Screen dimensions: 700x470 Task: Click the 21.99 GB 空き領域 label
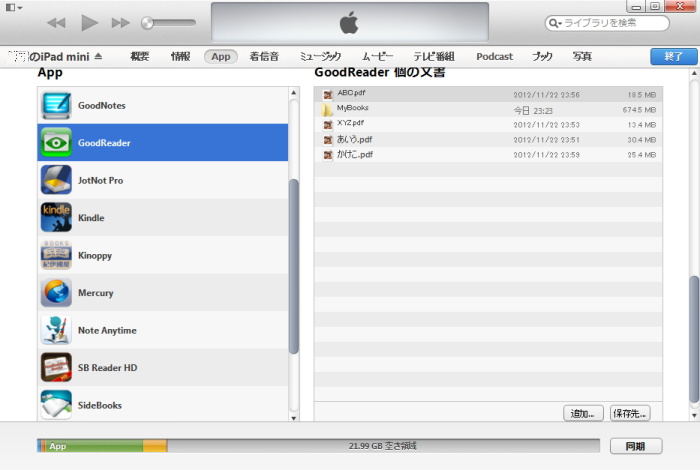tap(383, 445)
